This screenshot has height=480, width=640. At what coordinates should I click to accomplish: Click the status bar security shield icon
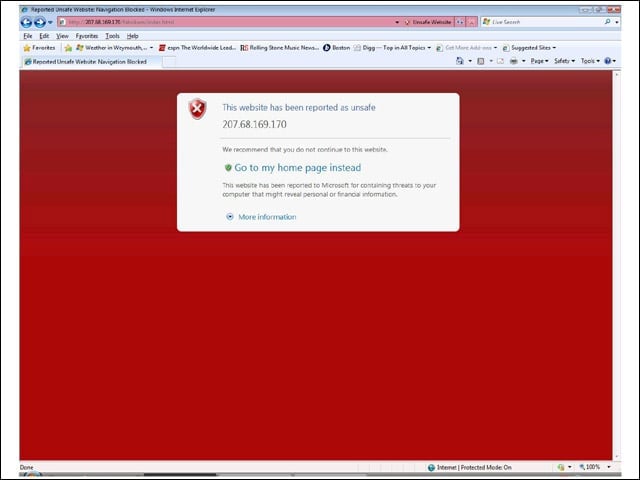561,467
